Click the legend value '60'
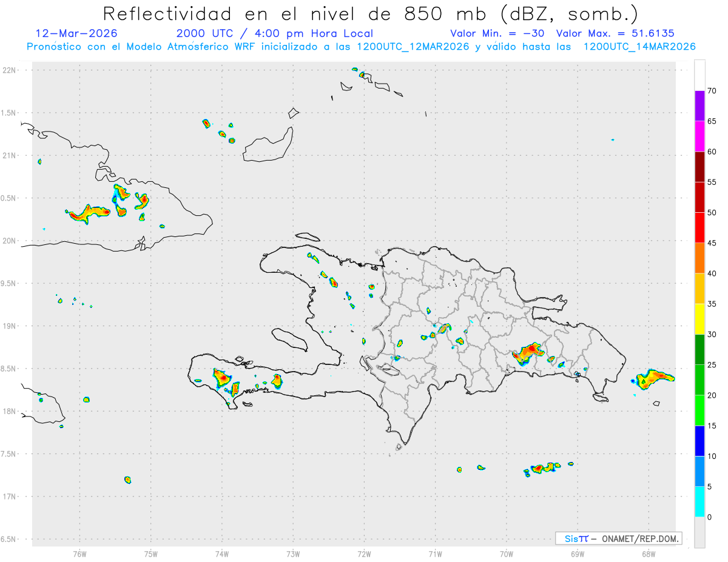This screenshot has height=562, width=728. point(712,152)
